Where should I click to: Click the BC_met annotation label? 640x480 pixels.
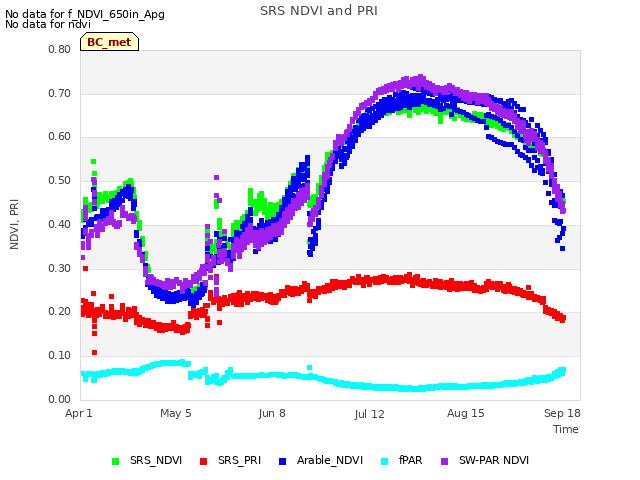click(x=109, y=42)
